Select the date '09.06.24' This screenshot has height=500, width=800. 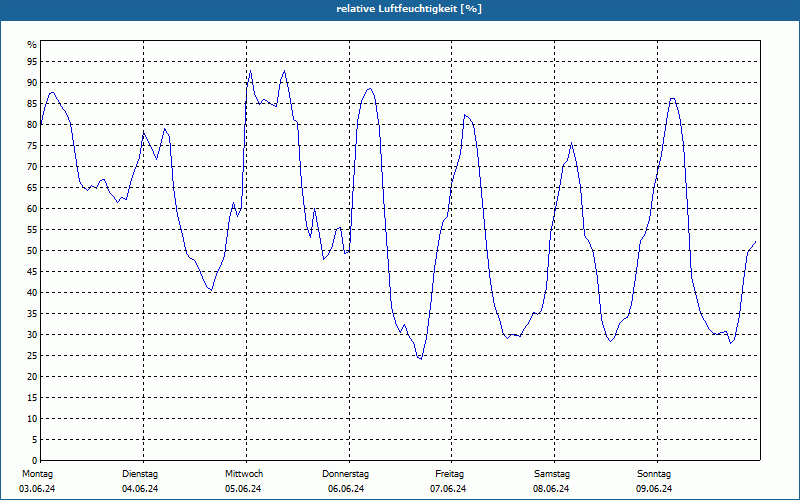click(654, 489)
